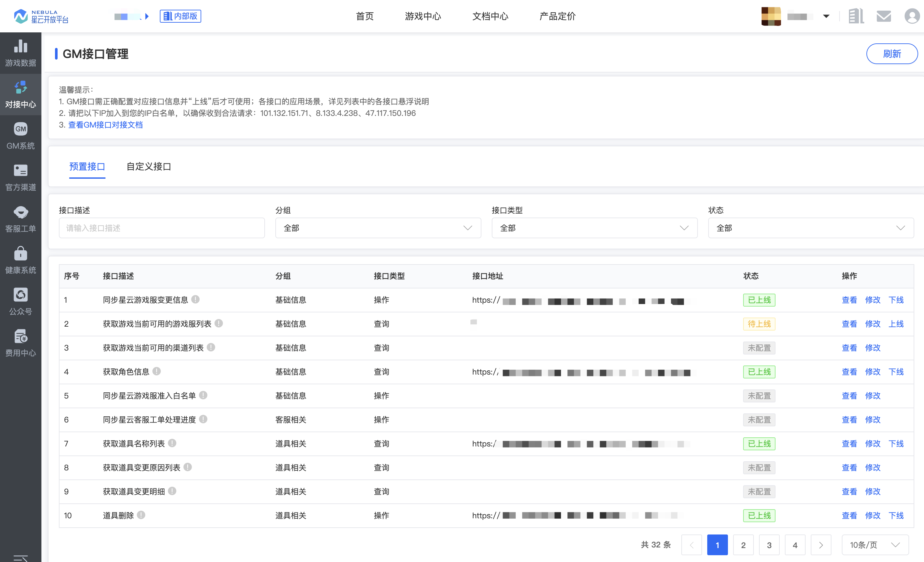Open the 游戏数据 sidebar icon
This screenshot has height=562, width=924.
click(20, 47)
